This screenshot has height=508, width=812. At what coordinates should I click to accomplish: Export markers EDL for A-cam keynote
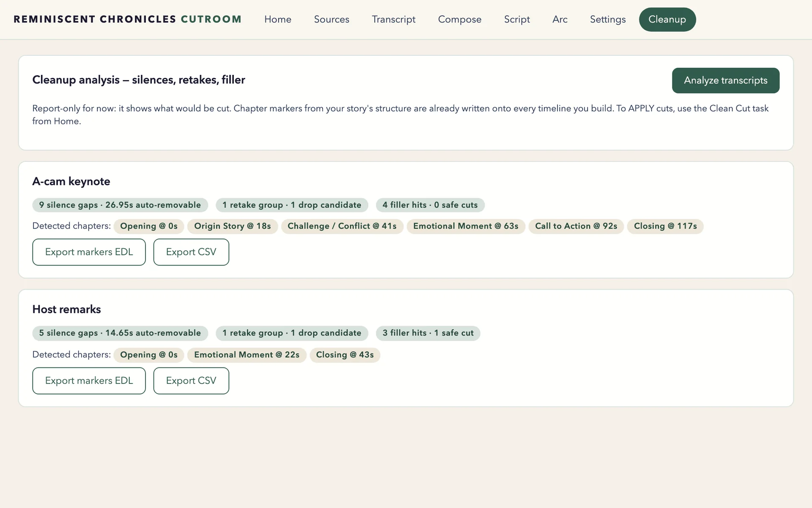click(89, 252)
